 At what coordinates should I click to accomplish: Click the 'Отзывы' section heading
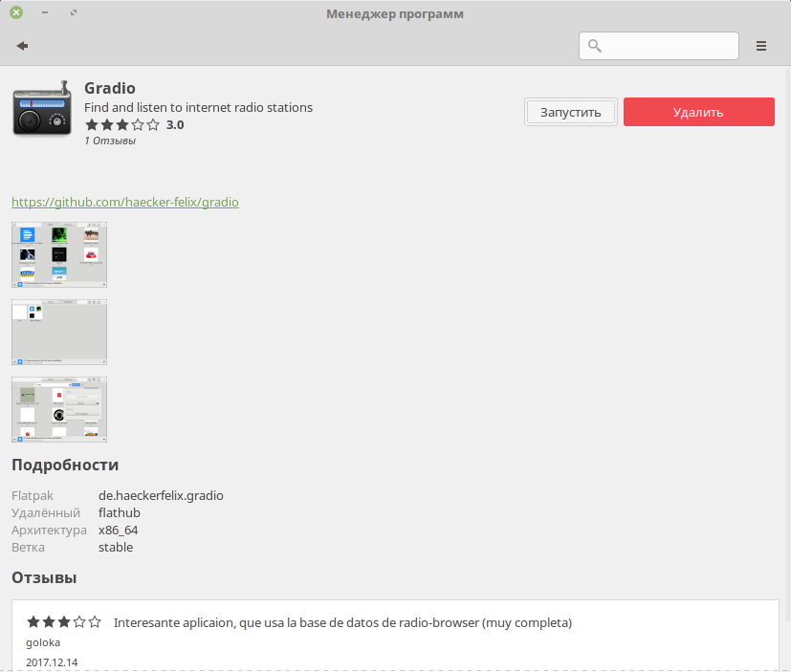point(44,577)
